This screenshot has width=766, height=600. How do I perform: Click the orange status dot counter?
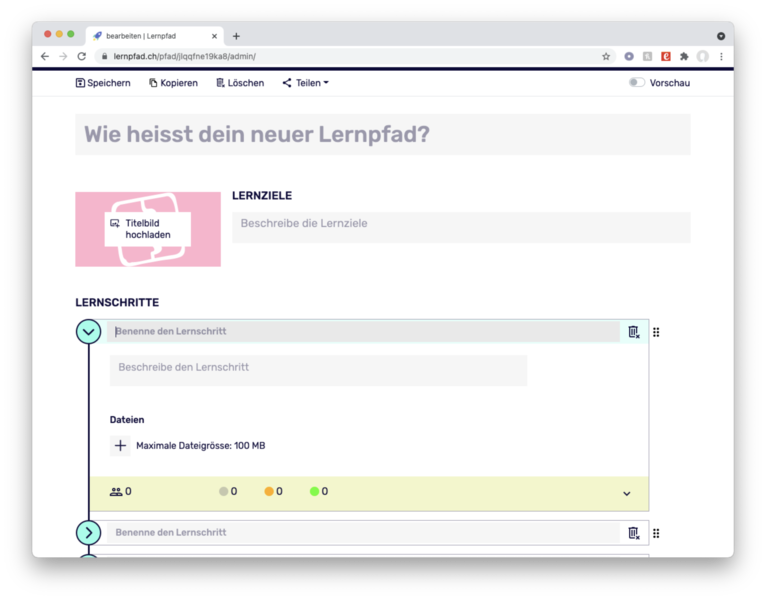coord(273,492)
